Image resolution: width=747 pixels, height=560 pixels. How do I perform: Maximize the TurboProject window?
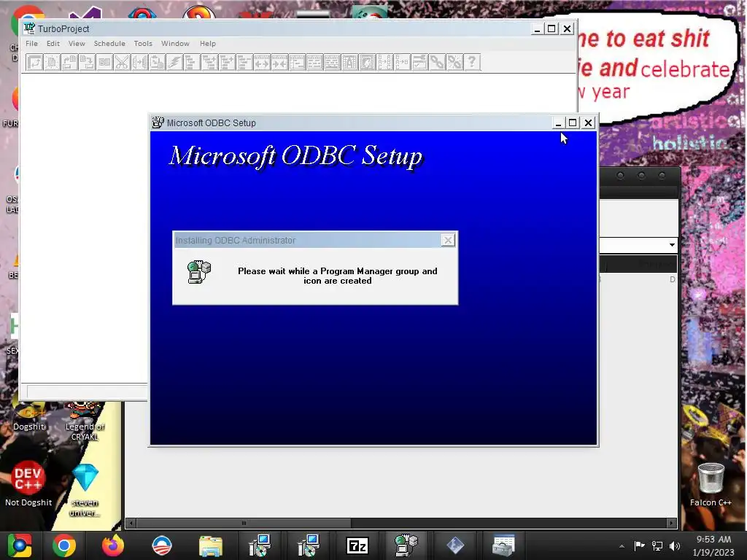[x=551, y=28]
